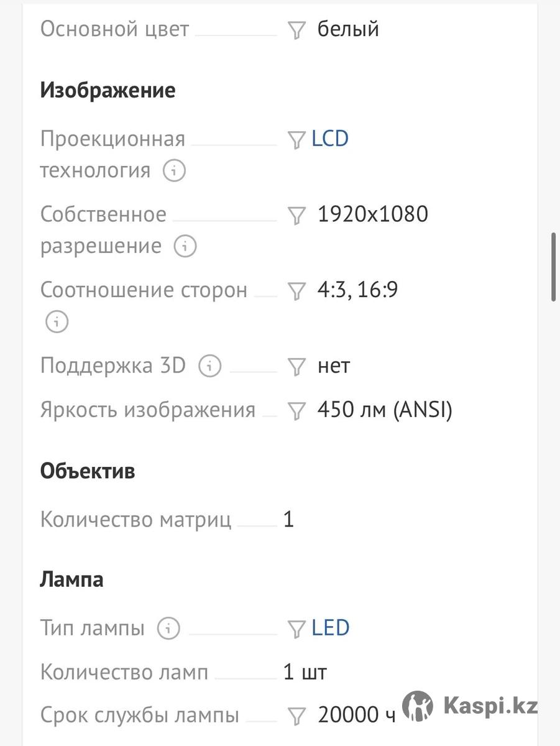Click the 1920x1080 resolution value

372,214
